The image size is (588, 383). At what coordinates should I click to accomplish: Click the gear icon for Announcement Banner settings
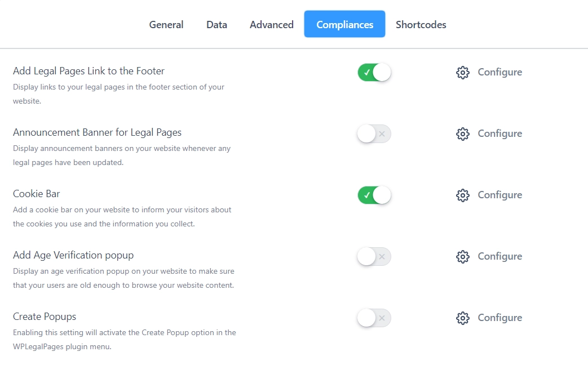(462, 133)
